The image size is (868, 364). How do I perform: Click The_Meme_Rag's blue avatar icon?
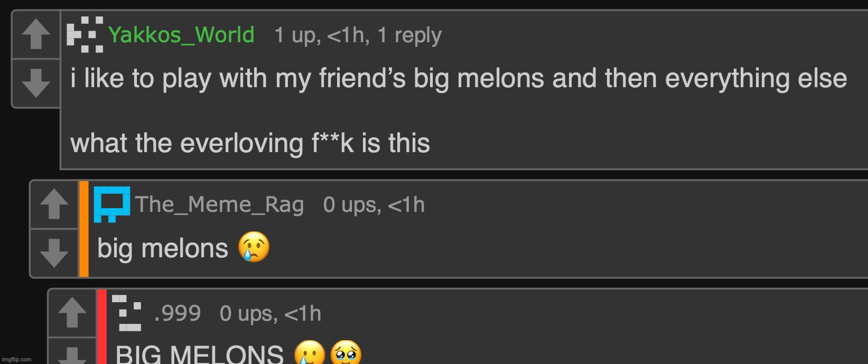point(111,204)
